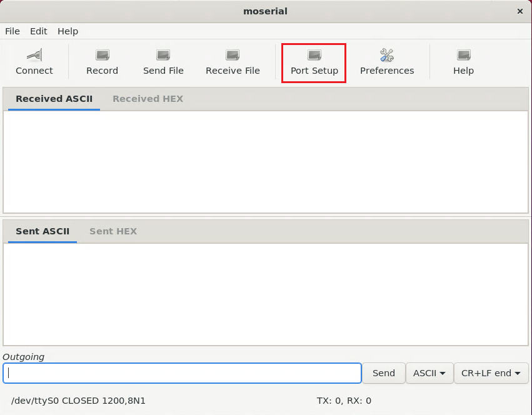Click the Send button
The height and width of the screenshot is (415, 532).
[x=384, y=373]
